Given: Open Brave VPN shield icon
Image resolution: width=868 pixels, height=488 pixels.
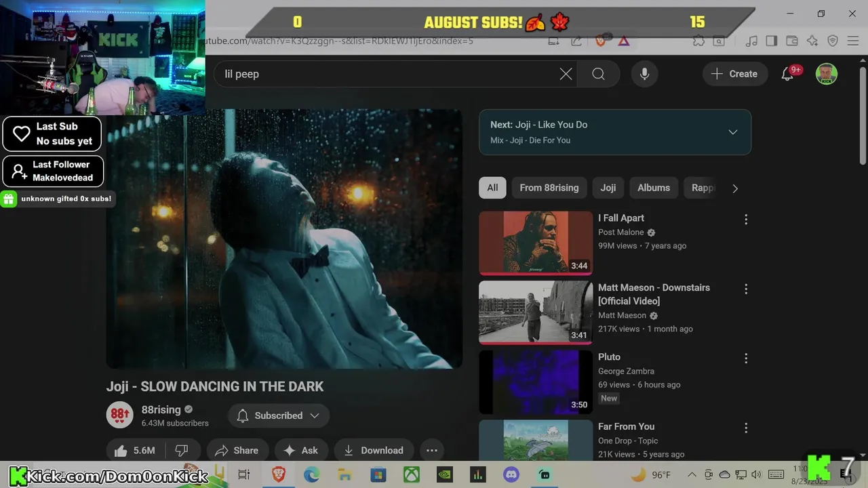Looking at the screenshot, I should point(833,41).
